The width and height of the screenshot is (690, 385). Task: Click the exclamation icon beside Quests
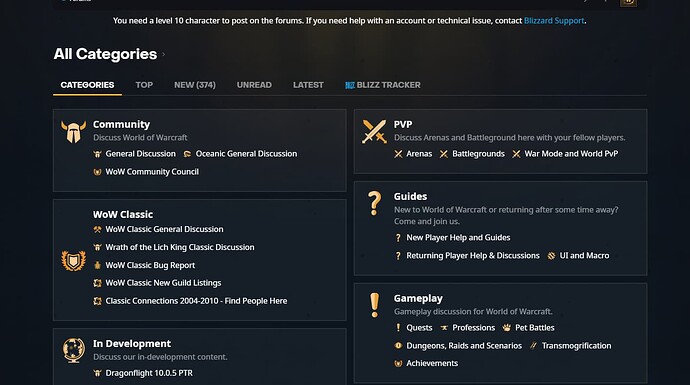click(x=398, y=328)
